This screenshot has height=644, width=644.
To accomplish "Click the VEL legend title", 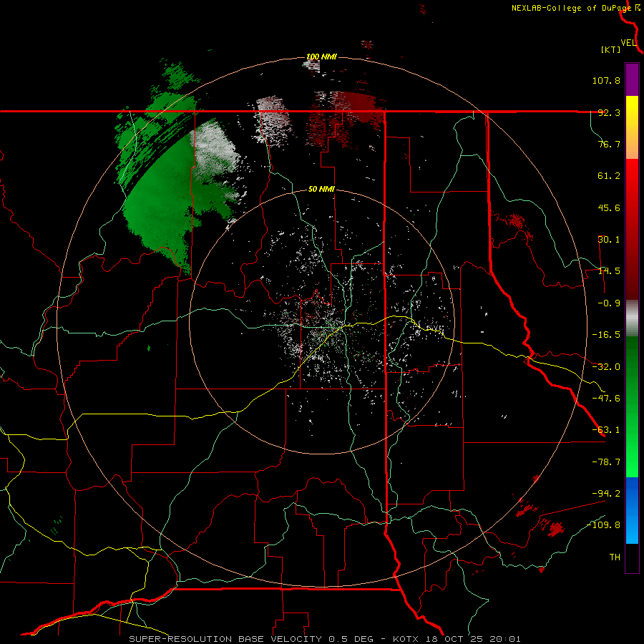I will 628,43.
